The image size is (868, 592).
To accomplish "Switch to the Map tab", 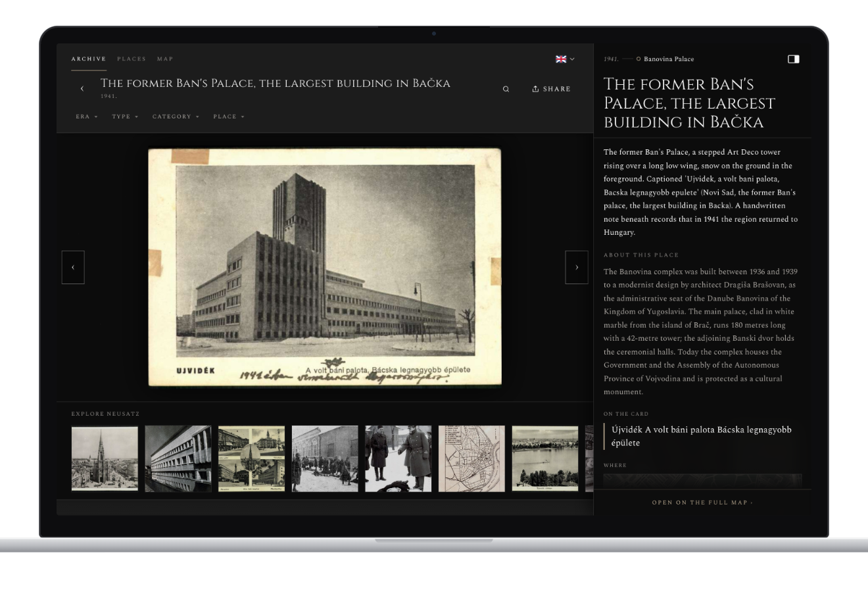I will coord(165,59).
